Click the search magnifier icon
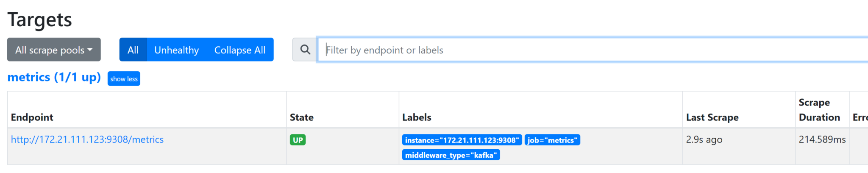 pos(305,50)
